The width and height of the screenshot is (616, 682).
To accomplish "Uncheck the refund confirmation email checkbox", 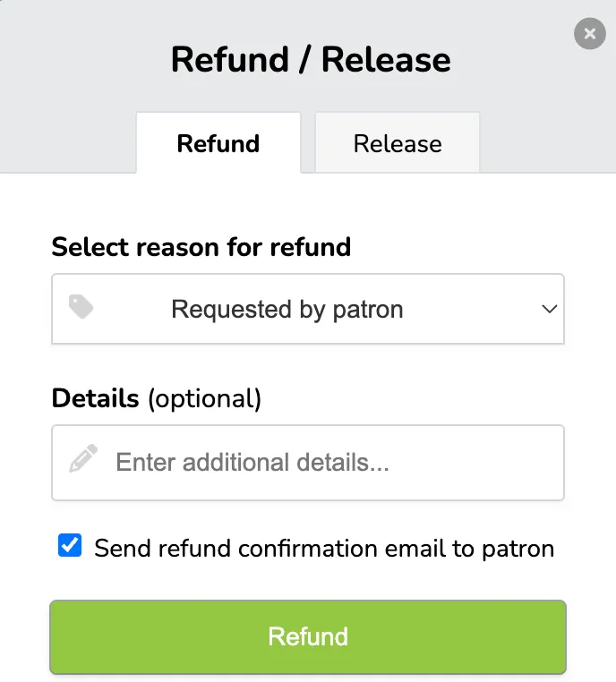I will [70, 545].
